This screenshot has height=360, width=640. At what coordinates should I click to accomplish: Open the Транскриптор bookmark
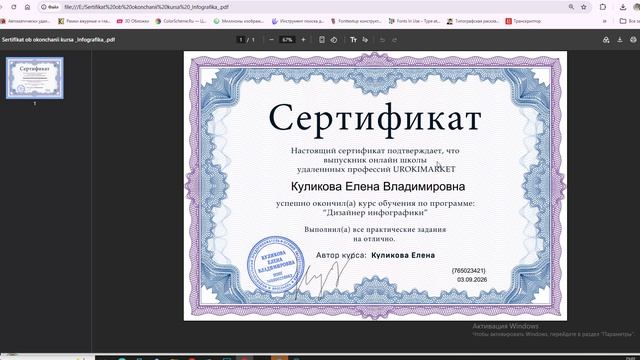523,21
